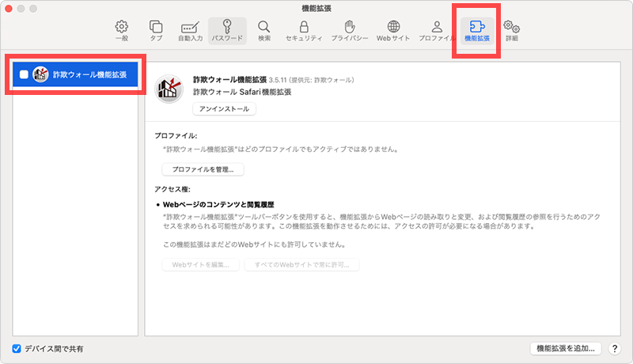Toggle the デバイス間で共有 checkbox
Screen dimensions: 633x364
pyautogui.click(x=17, y=349)
